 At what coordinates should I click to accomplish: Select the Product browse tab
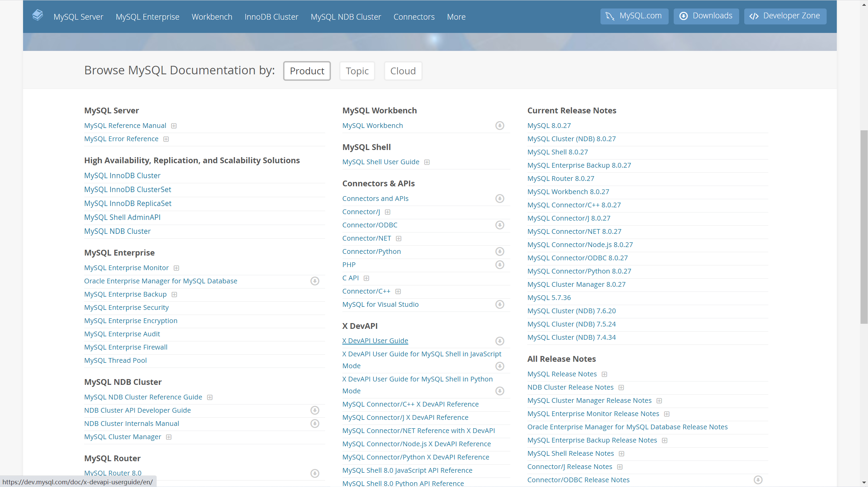pyautogui.click(x=307, y=71)
